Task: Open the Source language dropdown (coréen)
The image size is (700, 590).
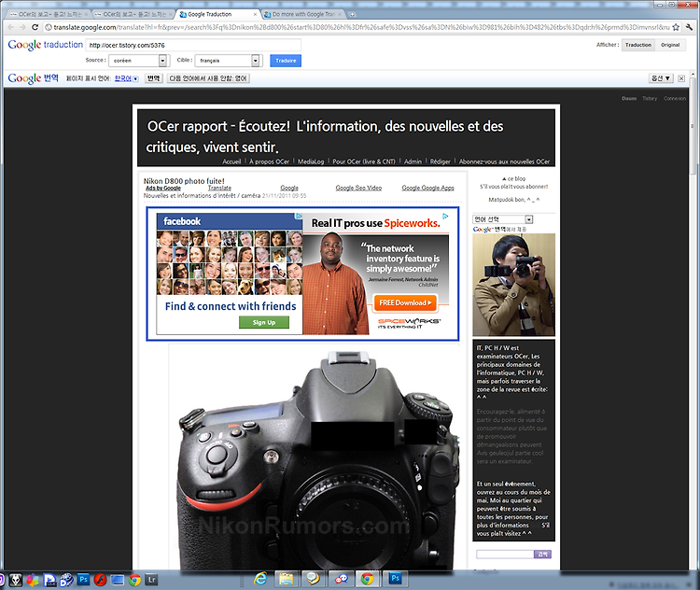Action: point(138,61)
